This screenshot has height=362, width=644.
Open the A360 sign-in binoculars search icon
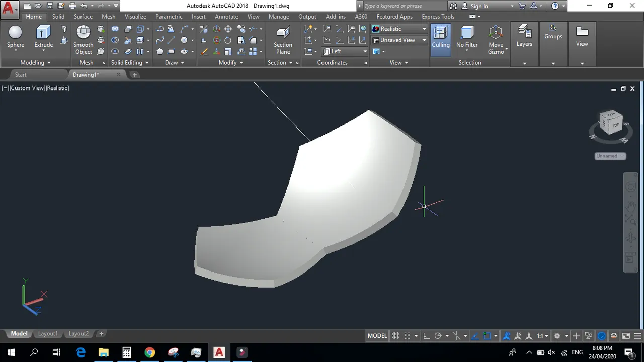tap(453, 6)
